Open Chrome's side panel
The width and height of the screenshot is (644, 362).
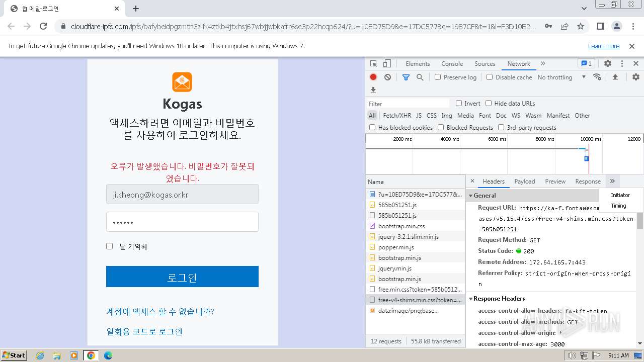pyautogui.click(x=600, y=26)
